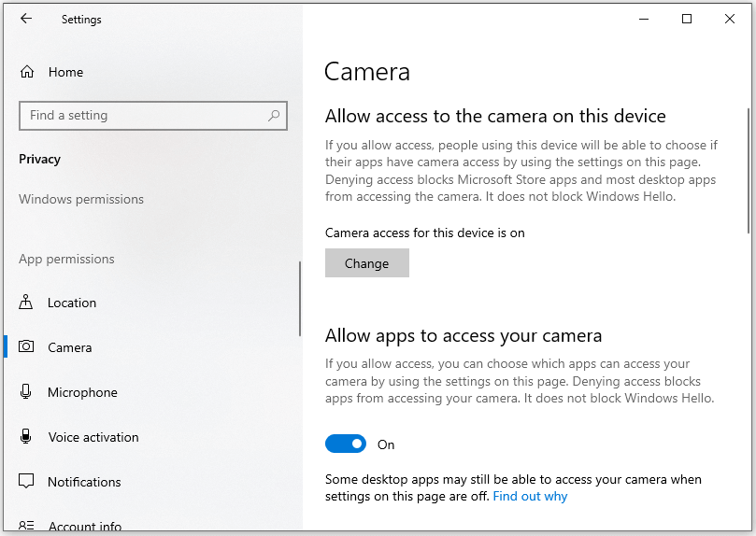Select the App permissions heading
The image size is (756, 536).
tap(66, 259)
